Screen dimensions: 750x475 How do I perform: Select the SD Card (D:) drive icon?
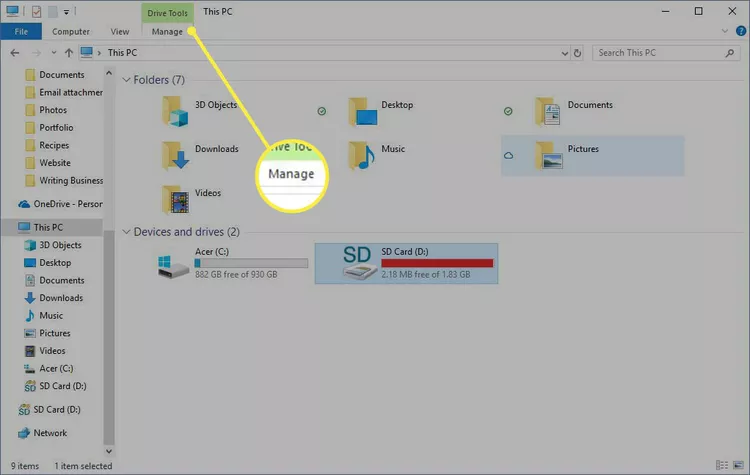[x=360, y=263]
